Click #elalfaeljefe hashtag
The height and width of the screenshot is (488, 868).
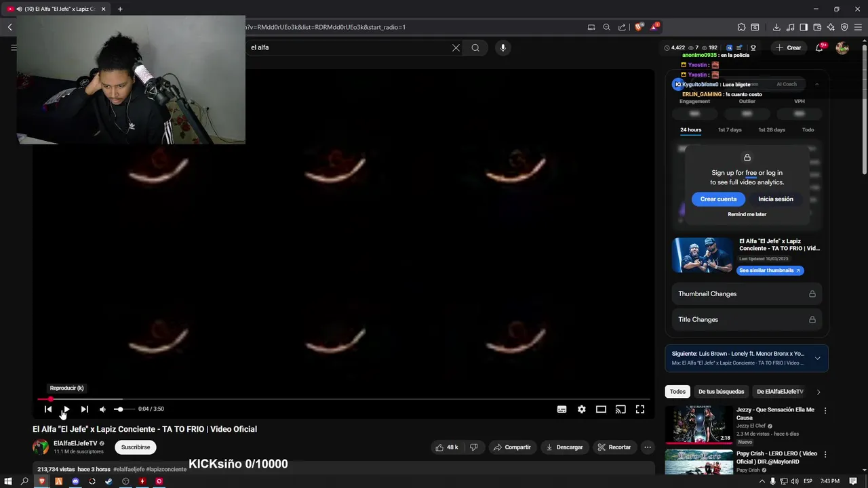pyautogui.click(x=128, y=469)
